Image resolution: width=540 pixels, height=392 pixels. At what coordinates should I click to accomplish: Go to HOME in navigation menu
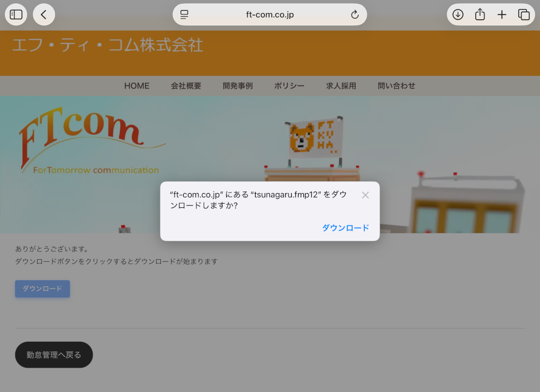137,86
